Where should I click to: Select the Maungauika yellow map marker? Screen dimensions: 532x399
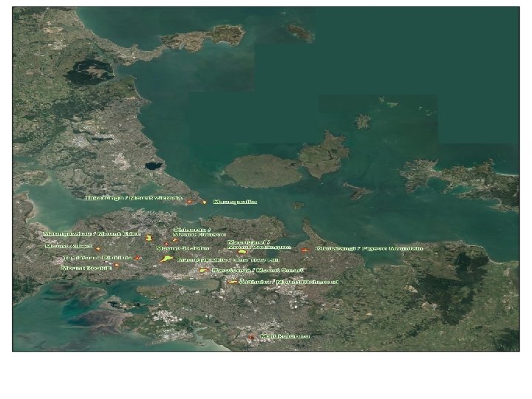pyautogui.click(x=204, y=202)
